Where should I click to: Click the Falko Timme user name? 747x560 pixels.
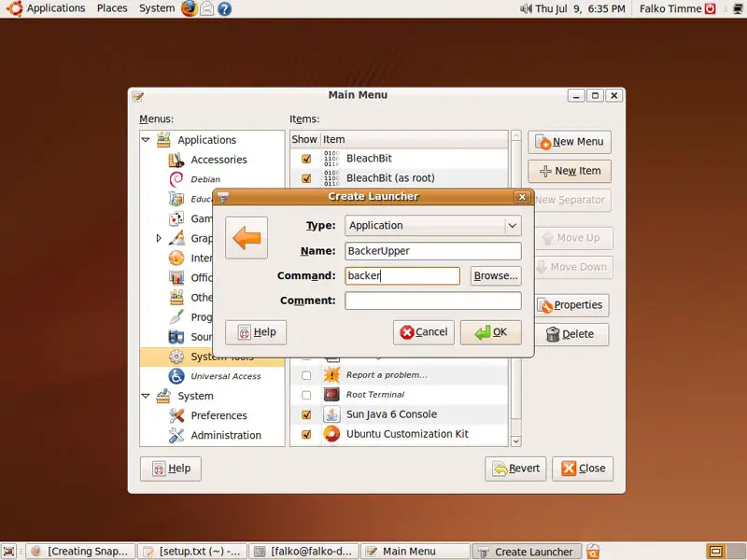(670, 8)
